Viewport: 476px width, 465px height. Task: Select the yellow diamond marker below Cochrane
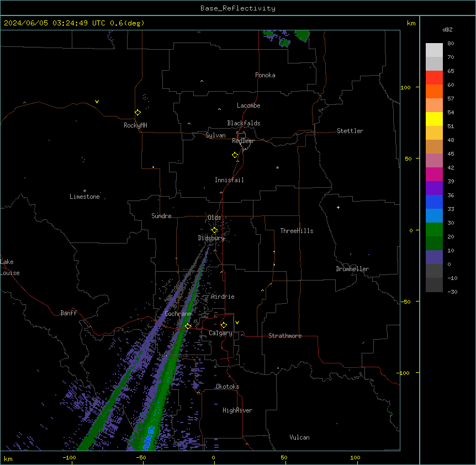188,326
